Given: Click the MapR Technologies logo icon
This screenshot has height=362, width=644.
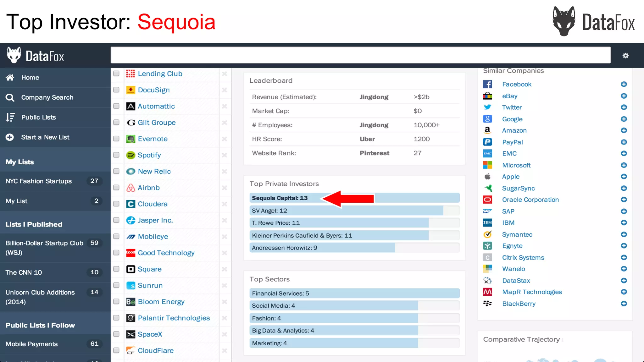Looking at the screenshot, I should pos(487,292).
